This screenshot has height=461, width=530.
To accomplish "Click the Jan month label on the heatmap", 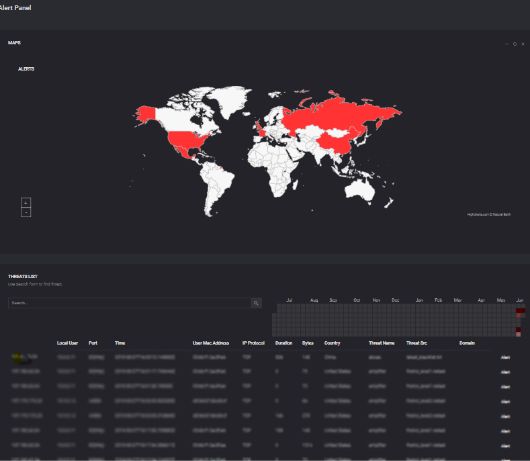I will (x=419, y=300).
